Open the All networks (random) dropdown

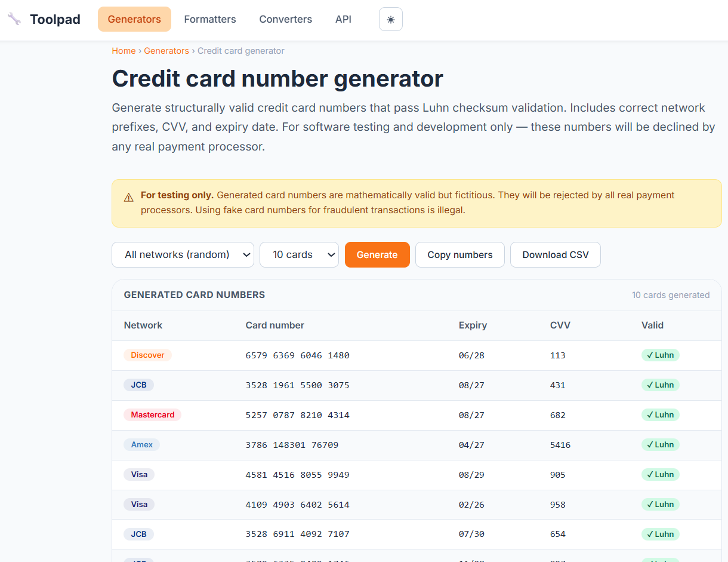coord(183,255)
